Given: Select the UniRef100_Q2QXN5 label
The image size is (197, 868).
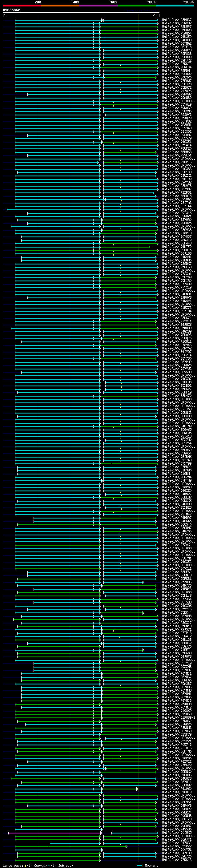Looking at the screenshot, I should [177, 111].
